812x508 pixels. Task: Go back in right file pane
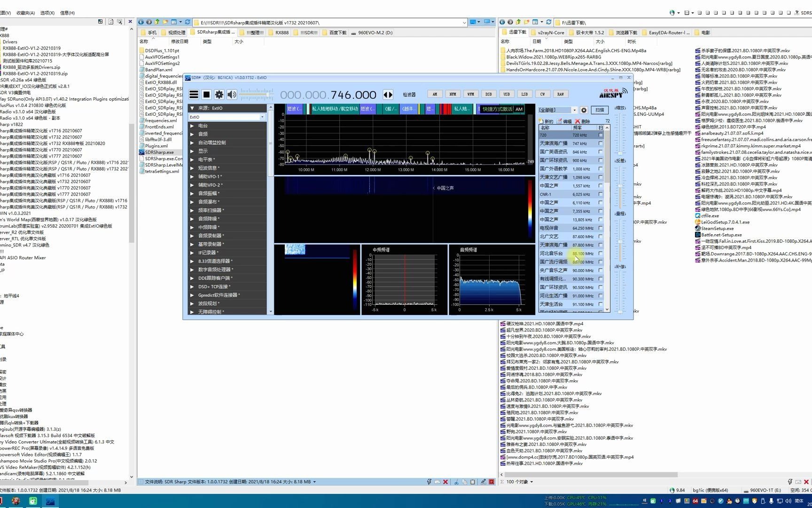[502, 22]
